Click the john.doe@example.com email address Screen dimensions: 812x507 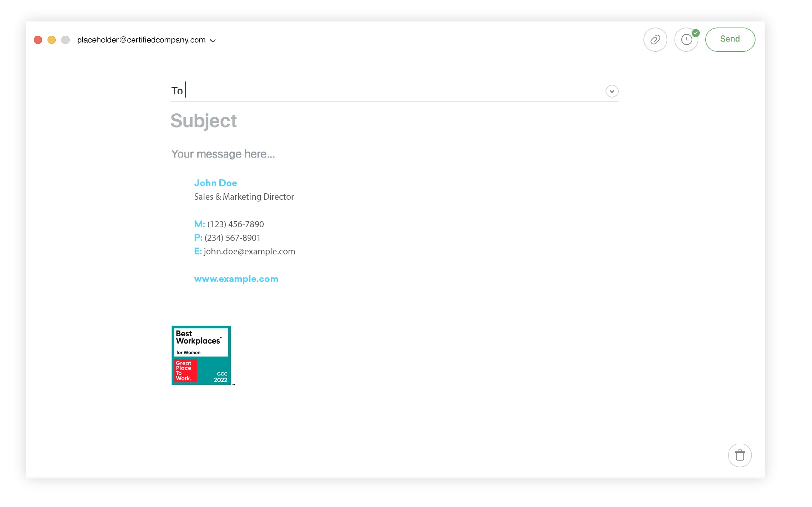pyautogui.click(x=249, y=251)
